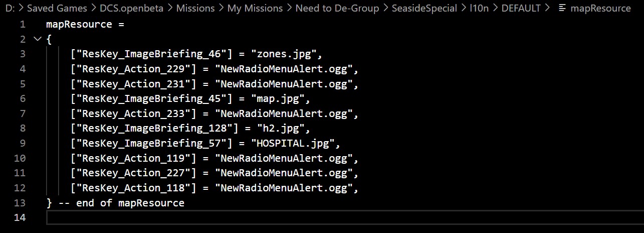
Task: Select the Need to De-Group breadcrumb
Action: (x=337, y=8)
